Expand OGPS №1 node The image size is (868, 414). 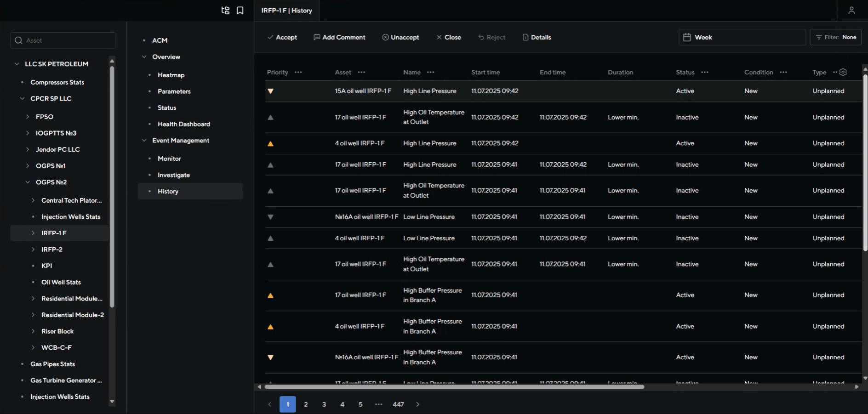pos(28,166)
